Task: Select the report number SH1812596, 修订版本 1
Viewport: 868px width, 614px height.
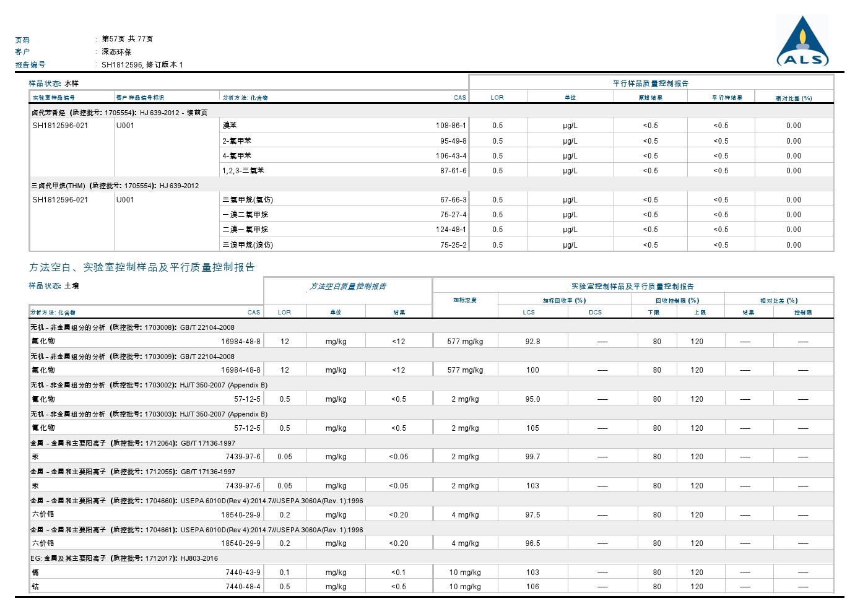Action: (x=142, y=65)
